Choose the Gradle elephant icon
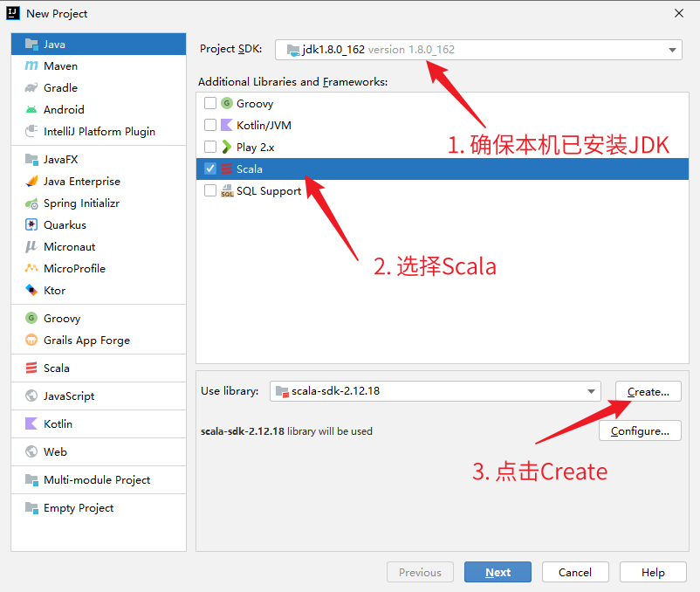Screen dimensions: 700x592 (x=31, y=88)
